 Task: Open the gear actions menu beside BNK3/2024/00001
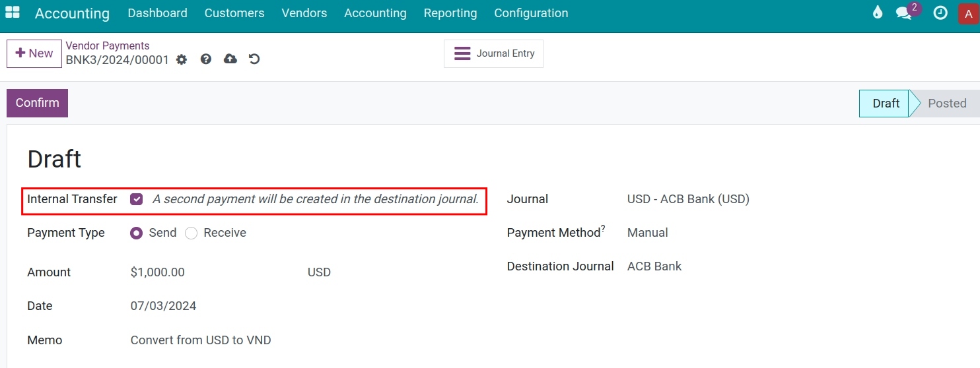pyautogui.click(x=182, y=59)
